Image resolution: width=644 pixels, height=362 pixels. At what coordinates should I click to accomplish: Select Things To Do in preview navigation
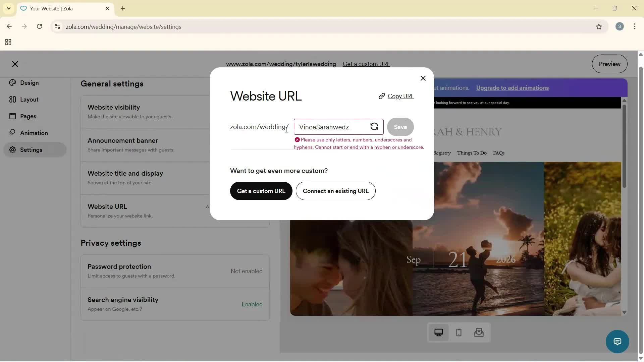tap(472, 153)
